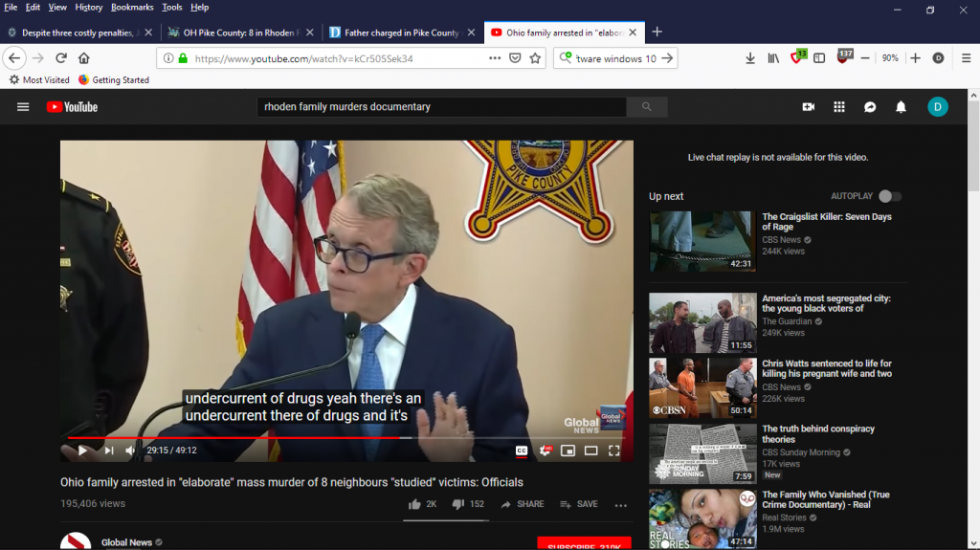Skip to the next video
This screenshot has height=550, width=980.
tap(108, 451)
